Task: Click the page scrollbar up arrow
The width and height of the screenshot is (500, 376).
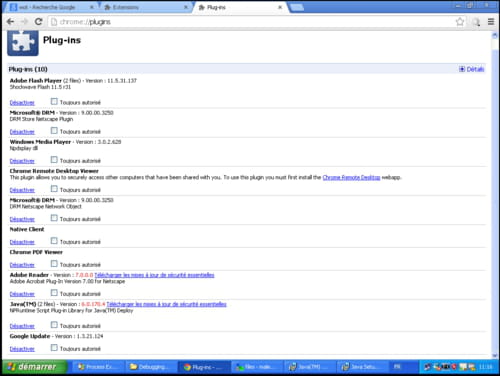Action: tap(495, 35)
